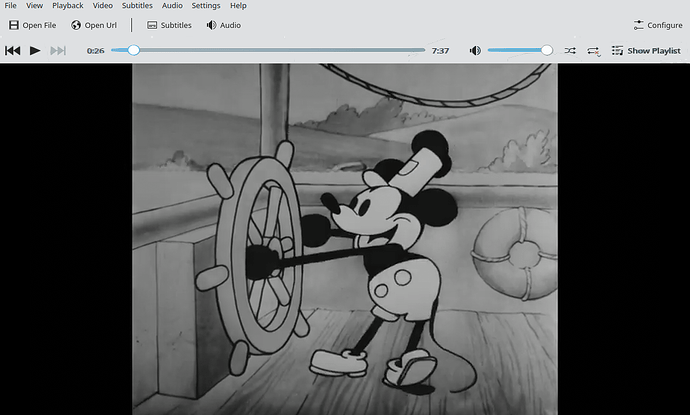Screen dimensions: 690x415
Task: Toggle repeat playlist mode
Action: tap(594, 51)
